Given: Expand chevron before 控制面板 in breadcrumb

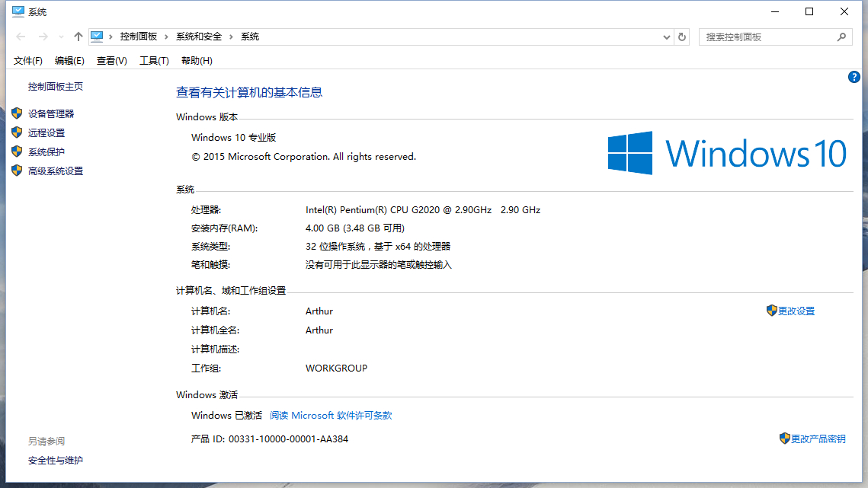Looking at the screenshot, I should [x=111, y=37].
